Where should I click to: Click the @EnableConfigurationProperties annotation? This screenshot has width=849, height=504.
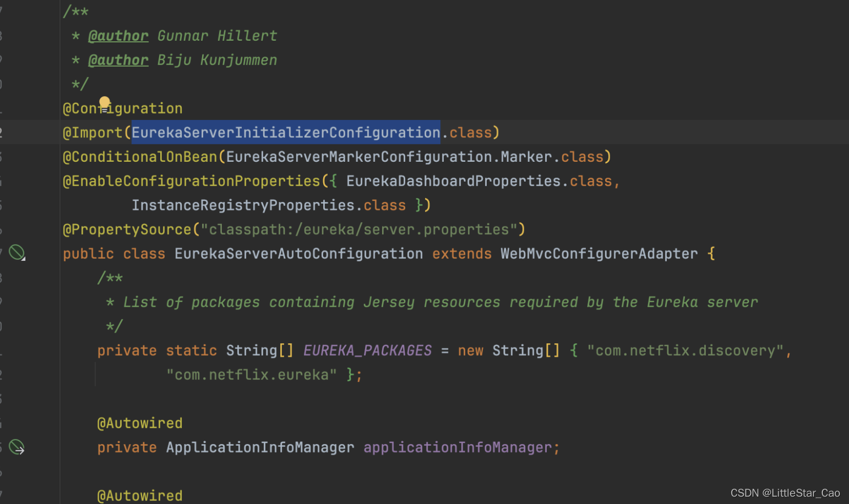192,181
